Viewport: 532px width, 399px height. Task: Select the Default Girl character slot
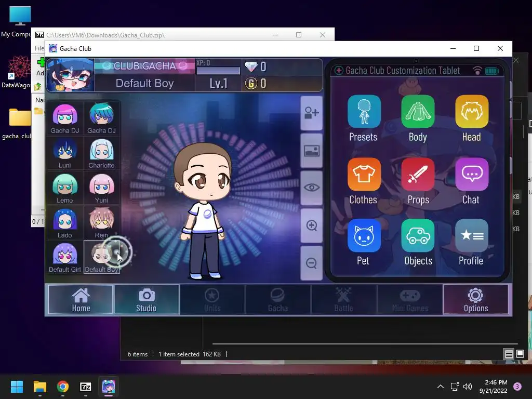(x=65, y=257)
